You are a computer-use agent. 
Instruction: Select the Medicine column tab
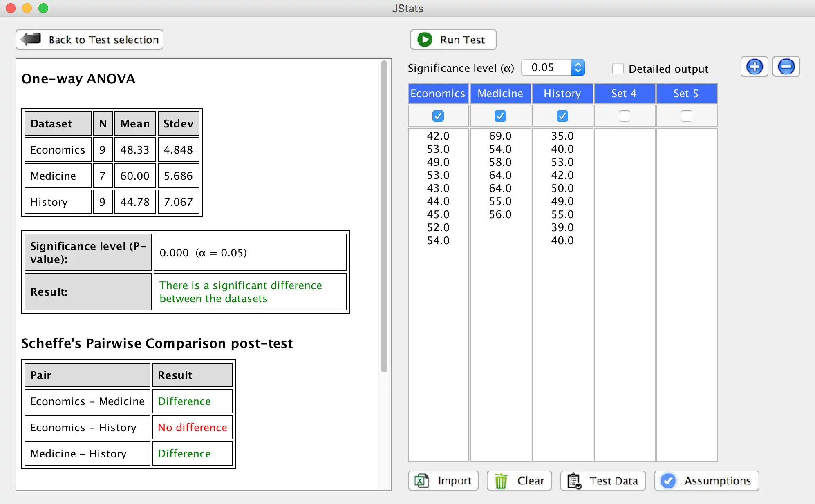[x=499, y=93]
